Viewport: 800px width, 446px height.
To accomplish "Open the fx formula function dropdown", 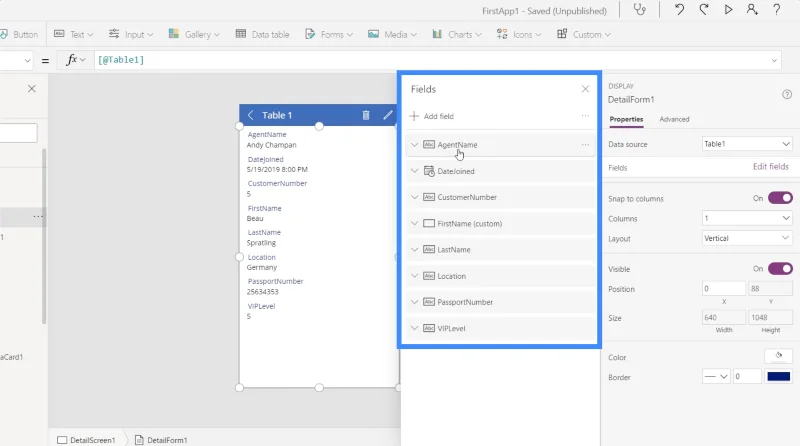I will [x=76, y=60].
